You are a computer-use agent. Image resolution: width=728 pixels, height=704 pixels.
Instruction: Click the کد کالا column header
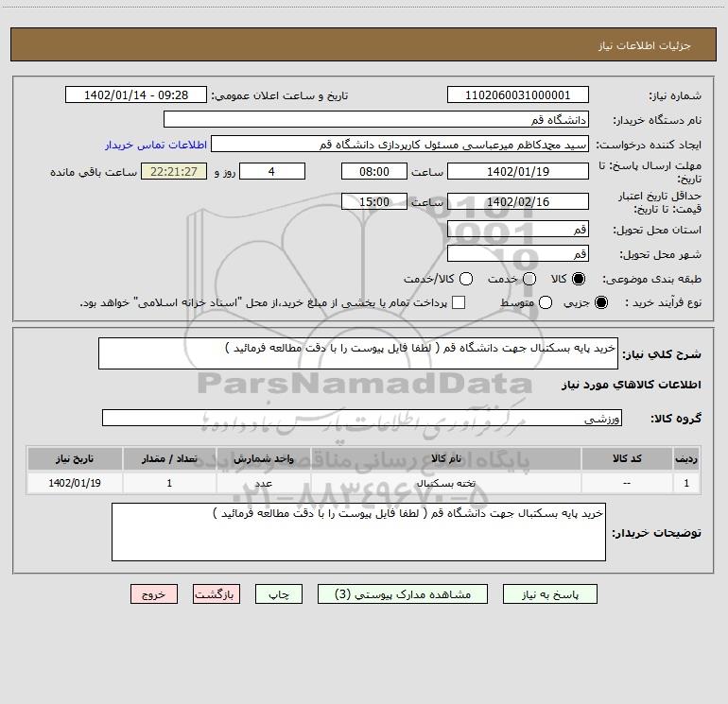tap(627, 458)
